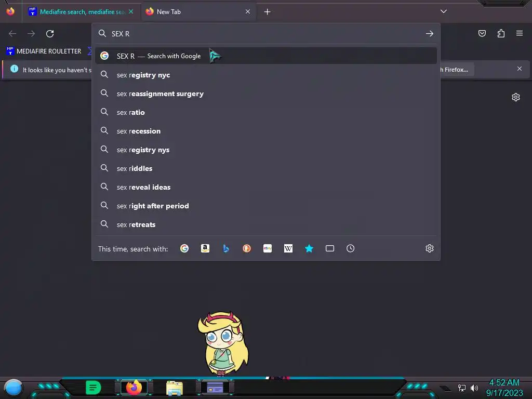532x399 pixels.
Task: Switch to Mediafire search tab
Action: tap(81, 12)
